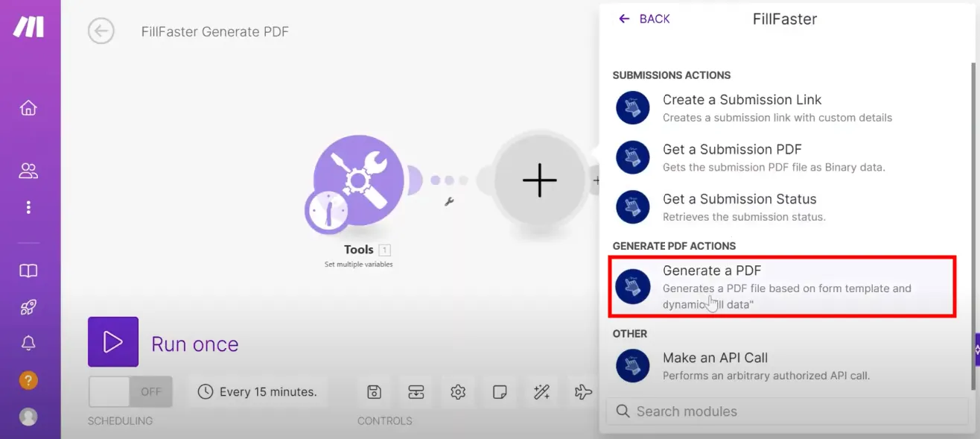The height and width of the screenshot is (439, 980).
Task: Click the rocket icon in the sidebar
Action: point(28,306)
